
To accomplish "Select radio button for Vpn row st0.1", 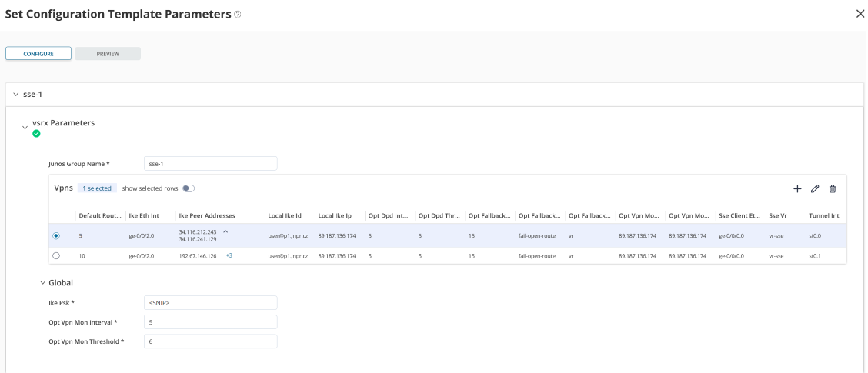I will pos(56,256).
